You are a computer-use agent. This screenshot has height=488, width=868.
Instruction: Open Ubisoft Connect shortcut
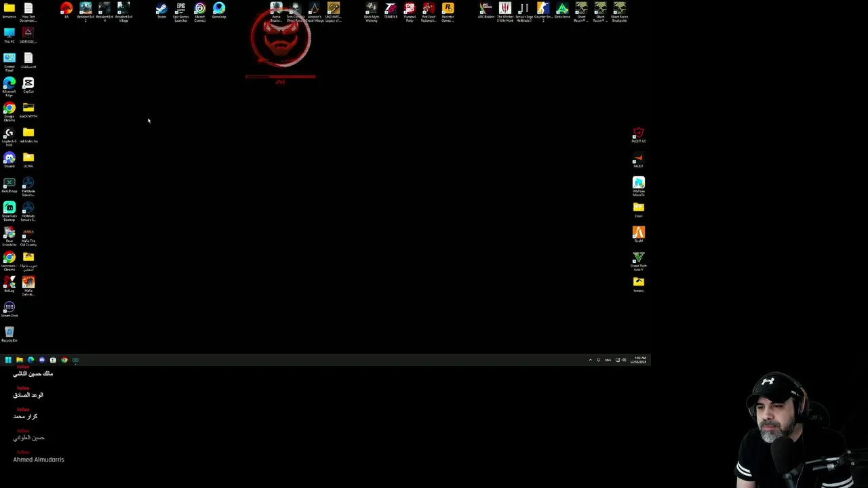tap(199, 12)
